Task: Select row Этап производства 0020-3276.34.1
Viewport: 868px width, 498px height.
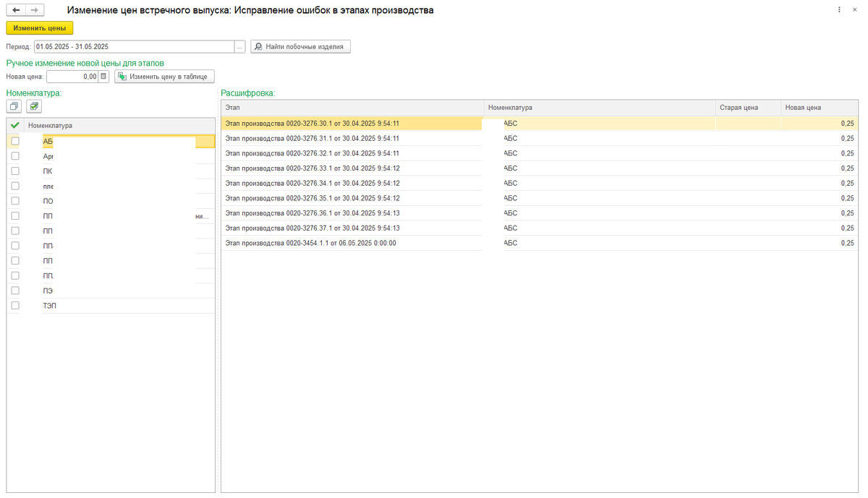Action: point(540,183)
